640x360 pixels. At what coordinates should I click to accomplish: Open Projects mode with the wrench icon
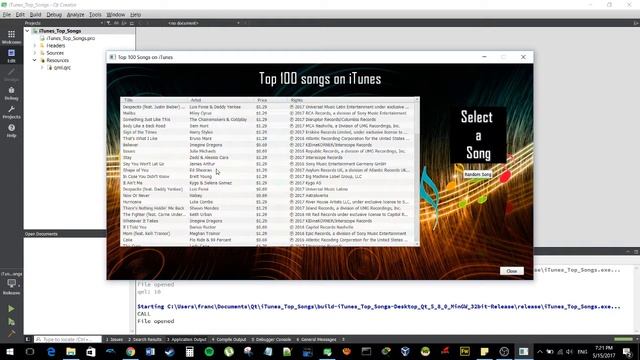pyautogui.click(x=11, y=112)
